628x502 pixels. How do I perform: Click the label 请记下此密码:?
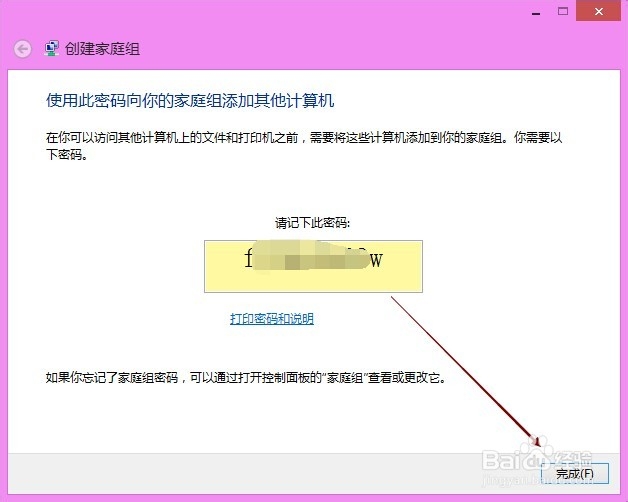(x=312, y=223)
